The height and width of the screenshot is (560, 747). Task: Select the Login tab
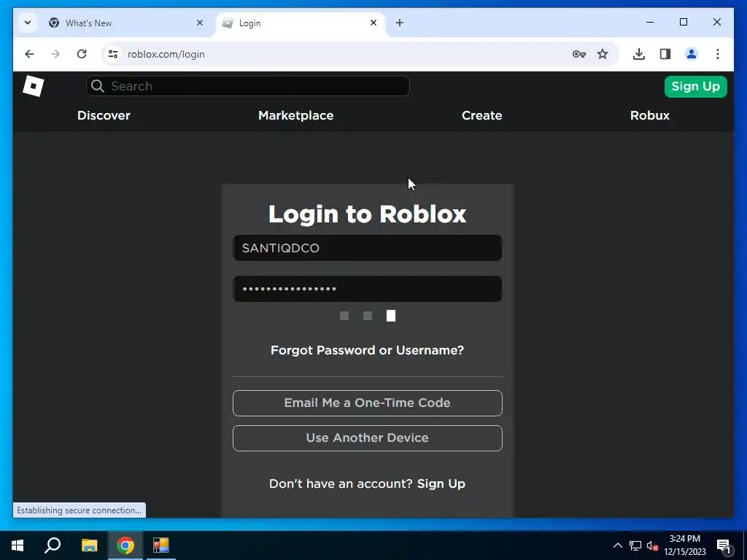300,23
